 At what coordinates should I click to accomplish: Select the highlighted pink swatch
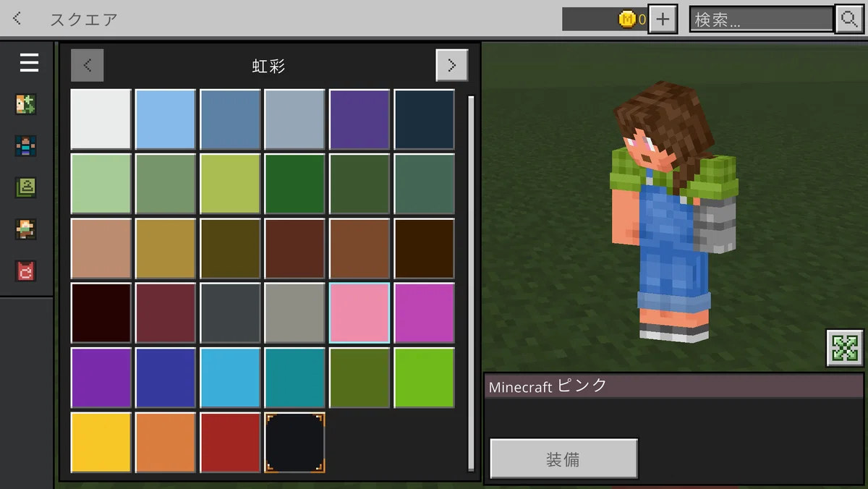(359, 313)
